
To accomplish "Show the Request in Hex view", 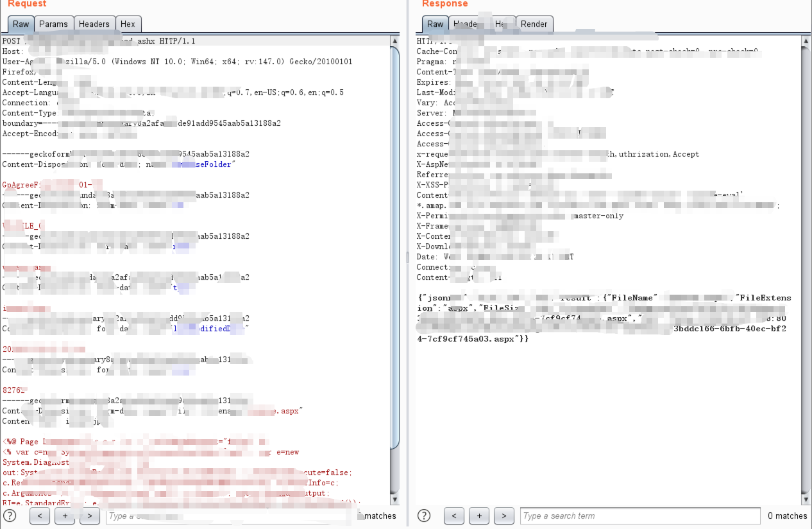I will [128, 24].
